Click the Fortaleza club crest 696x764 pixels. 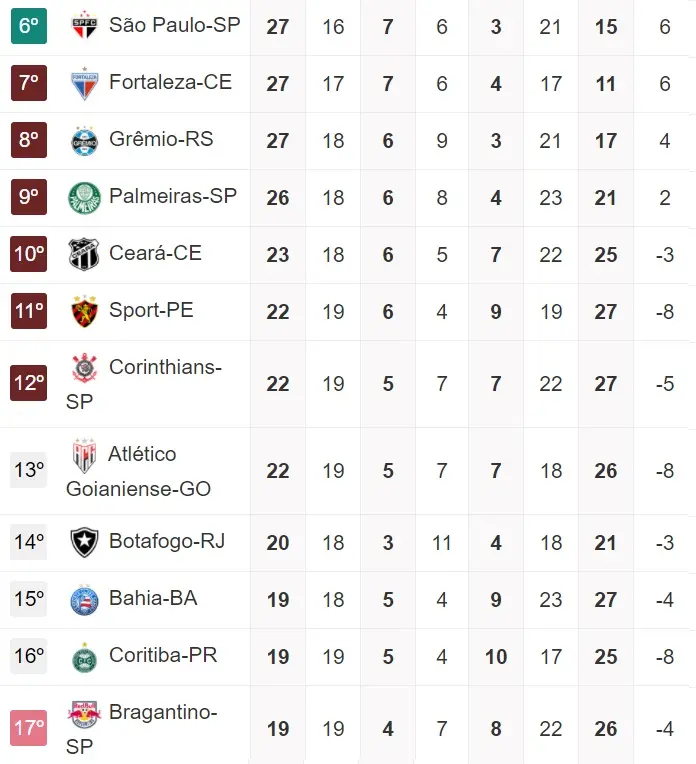click(x=84, y=83)
